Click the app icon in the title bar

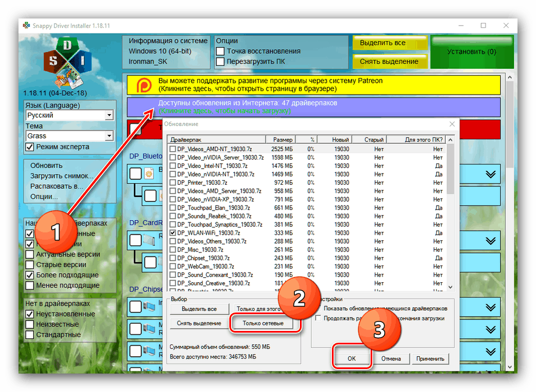pos(26,26)
